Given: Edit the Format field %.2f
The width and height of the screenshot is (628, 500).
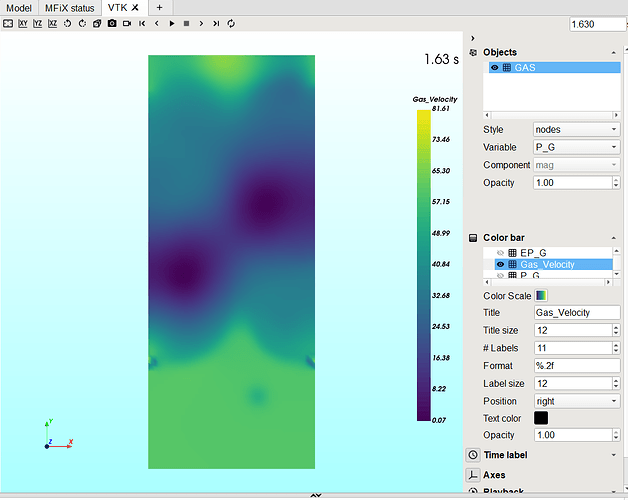Looking at the screenshot, I should tap(577, 365).
